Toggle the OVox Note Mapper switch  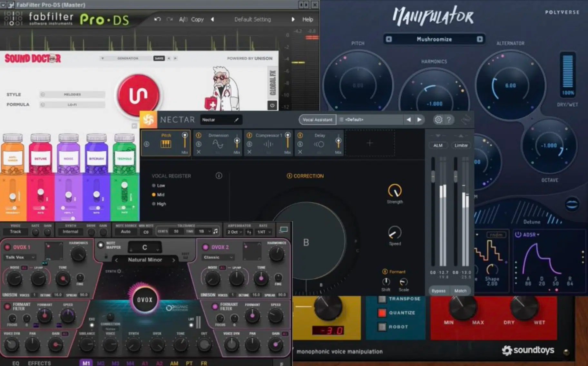[x=101, y=245]
